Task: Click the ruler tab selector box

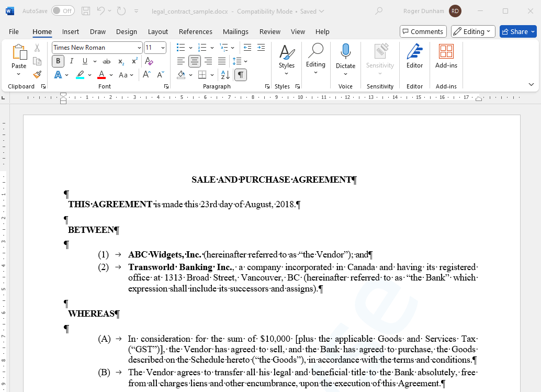Action: coord(4,98)
